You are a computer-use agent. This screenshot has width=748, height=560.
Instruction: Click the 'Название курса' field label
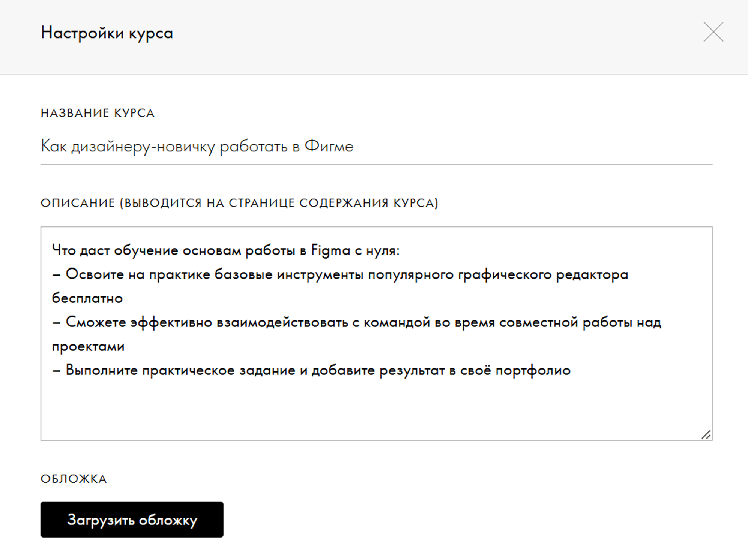click(98, 113)
